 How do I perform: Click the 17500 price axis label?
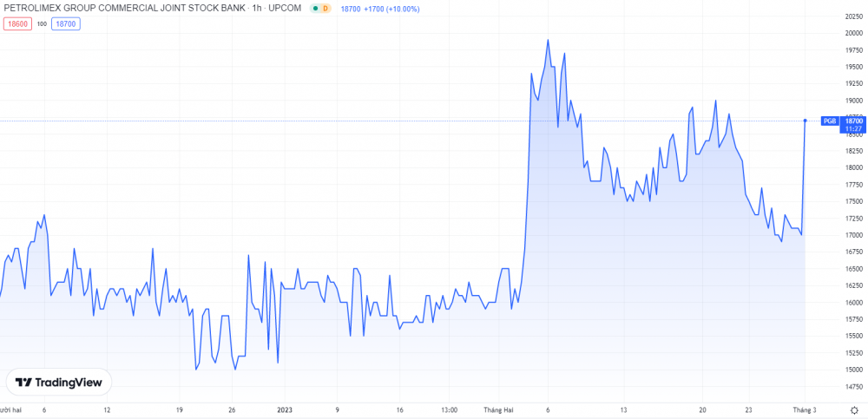pos(853,201)
